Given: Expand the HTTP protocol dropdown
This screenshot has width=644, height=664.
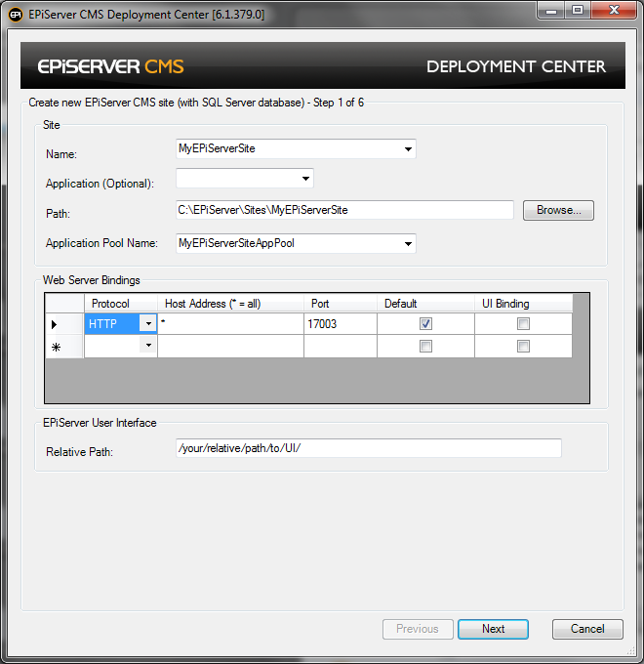Looking at the screenshot, I should 147,324.
